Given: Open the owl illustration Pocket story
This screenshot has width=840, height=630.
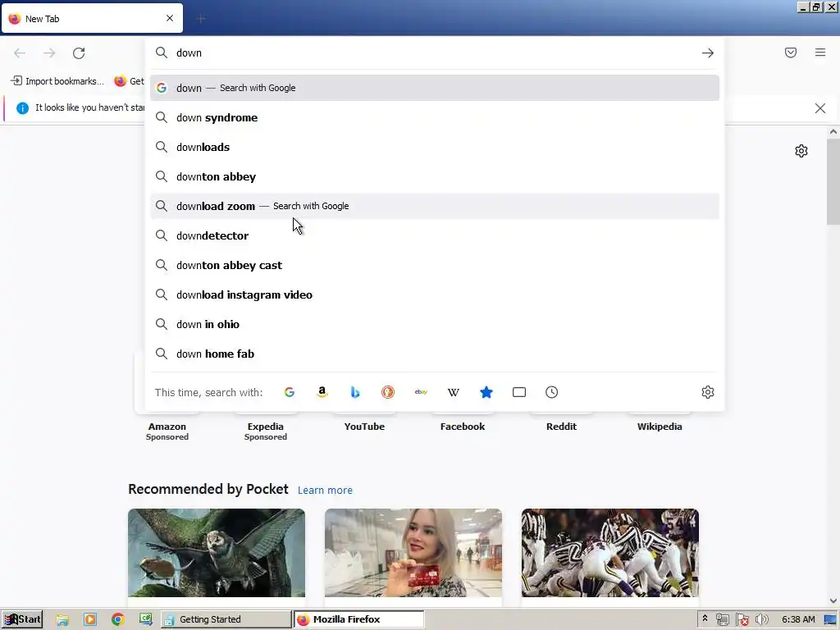Looking at the screenshot, I should pos(217,553).
